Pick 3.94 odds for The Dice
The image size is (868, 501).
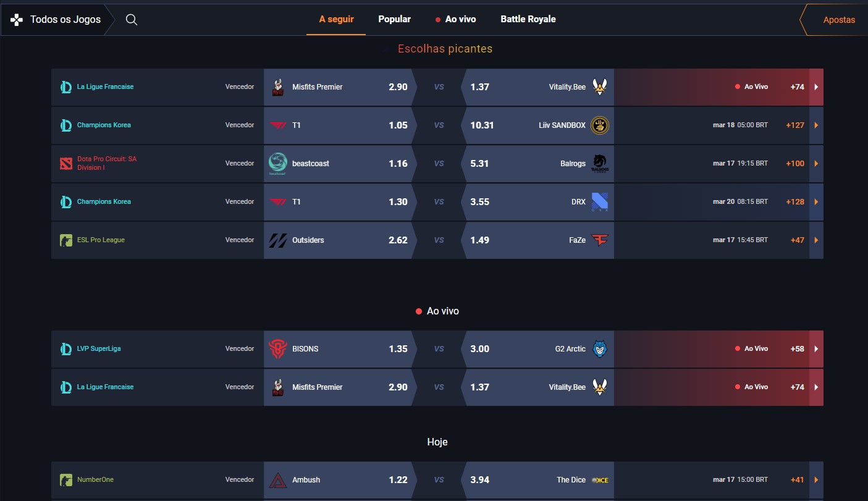coord(479,479)
